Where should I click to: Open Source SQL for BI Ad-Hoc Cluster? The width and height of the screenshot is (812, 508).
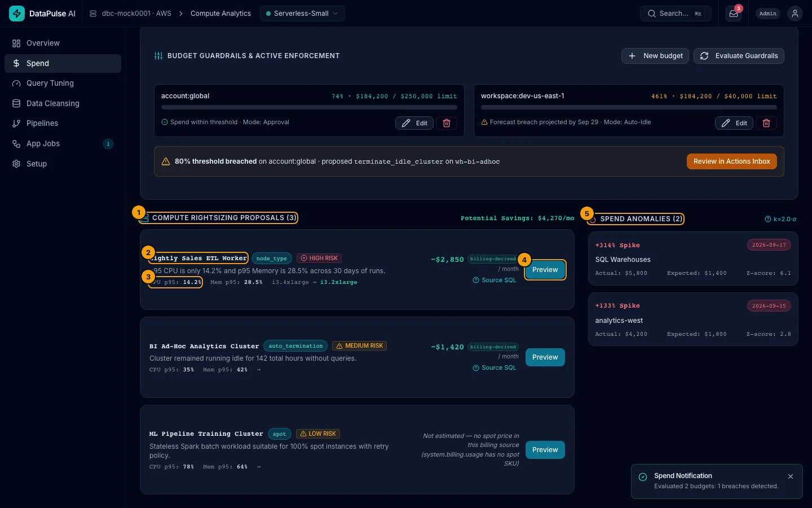click(x=495, y=368)
